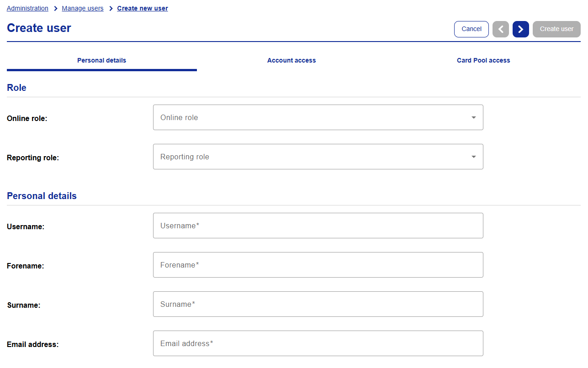
Task: Select the 'Username:' label text
Action: point(26,226)
